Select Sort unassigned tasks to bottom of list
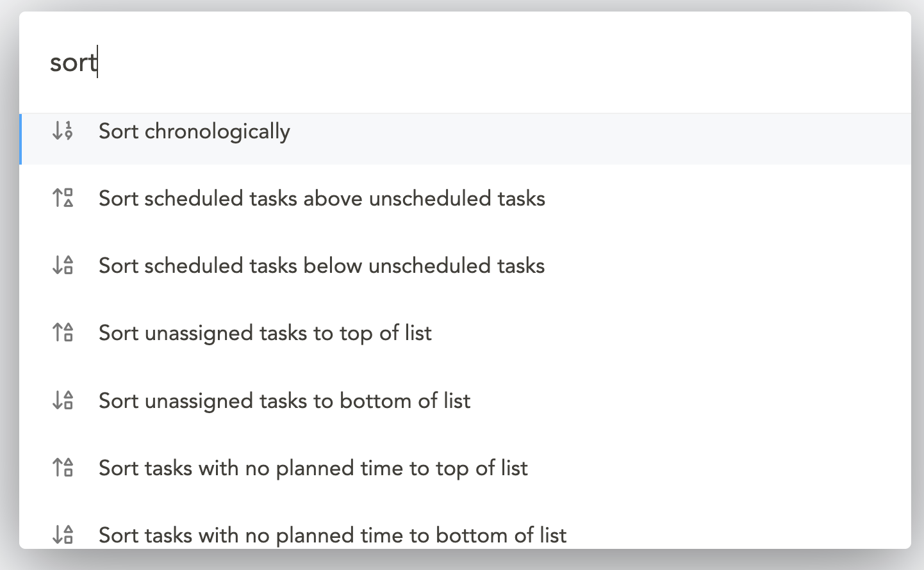The width and height of the screenshot is (924, 570). [284, 401]
